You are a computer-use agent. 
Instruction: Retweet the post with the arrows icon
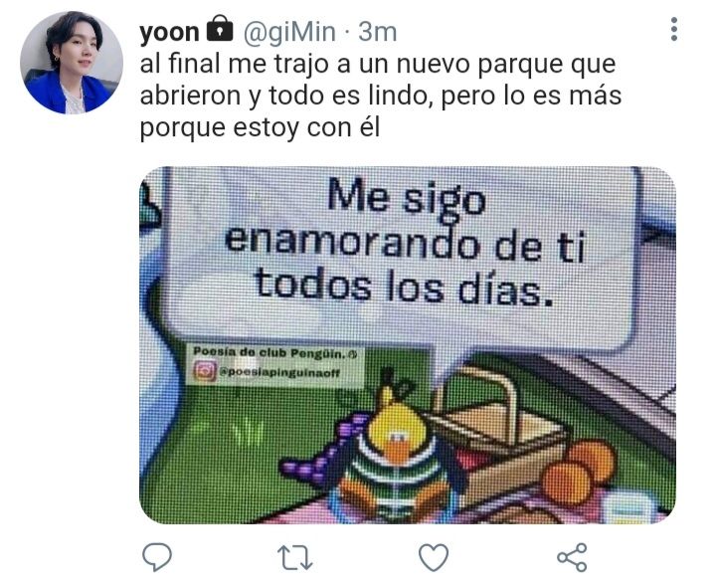point(295,558)
